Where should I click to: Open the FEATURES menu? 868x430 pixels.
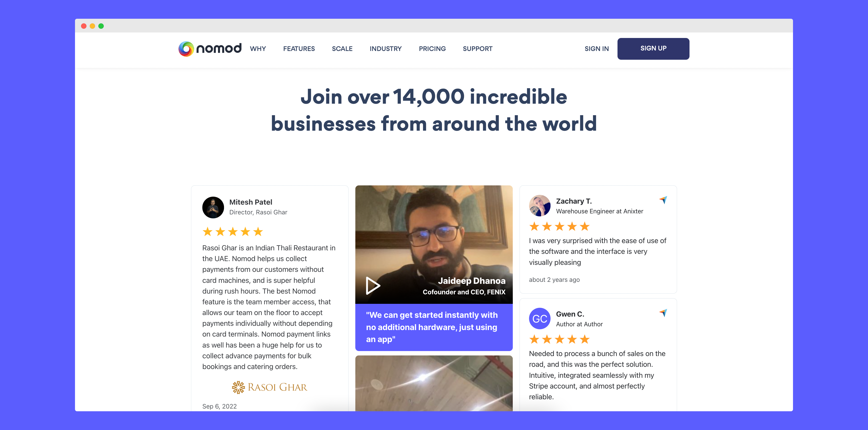click(x=299, y=49)
